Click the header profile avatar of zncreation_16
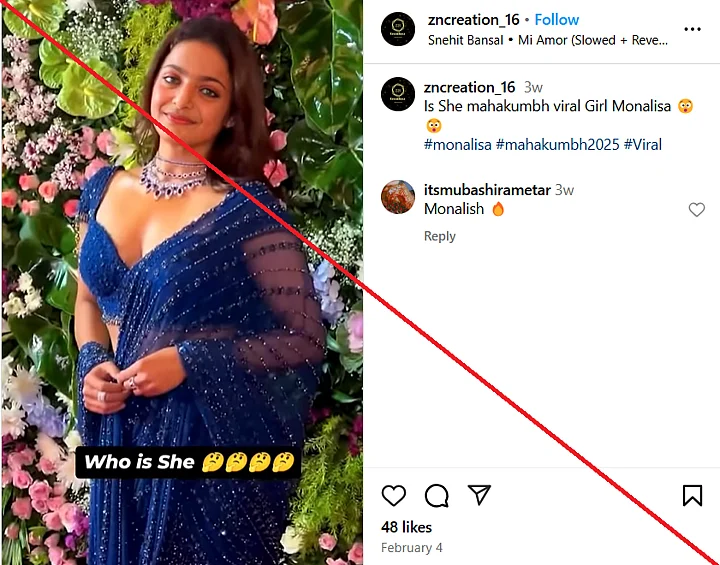720x565 pixels. pos(398,29)
